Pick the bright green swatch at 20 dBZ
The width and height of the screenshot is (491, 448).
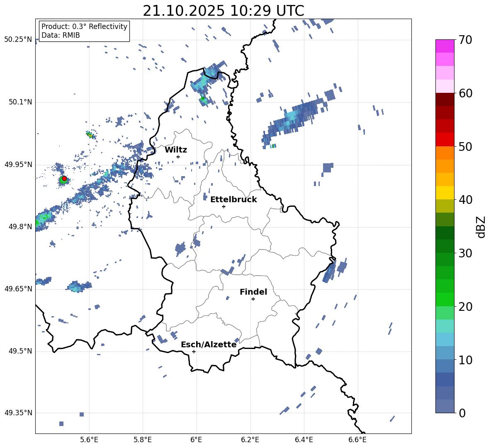(445, 299)
